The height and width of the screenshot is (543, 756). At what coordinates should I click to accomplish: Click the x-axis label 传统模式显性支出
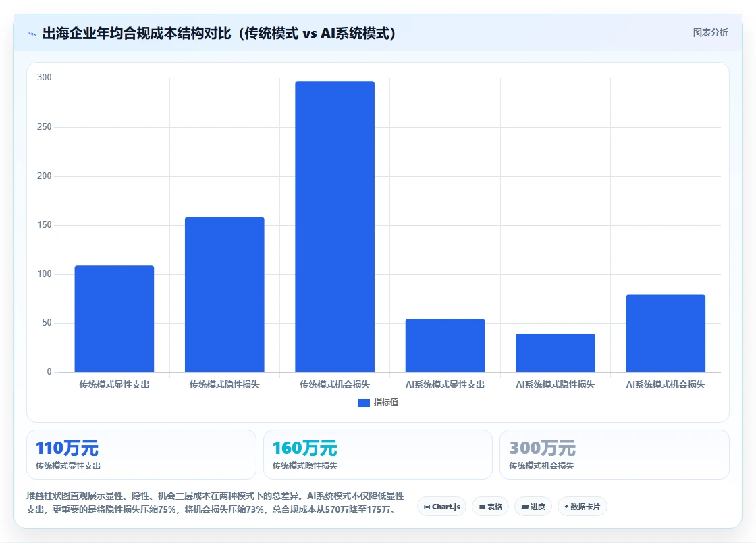pyautogui.click(x=114, y=384)
